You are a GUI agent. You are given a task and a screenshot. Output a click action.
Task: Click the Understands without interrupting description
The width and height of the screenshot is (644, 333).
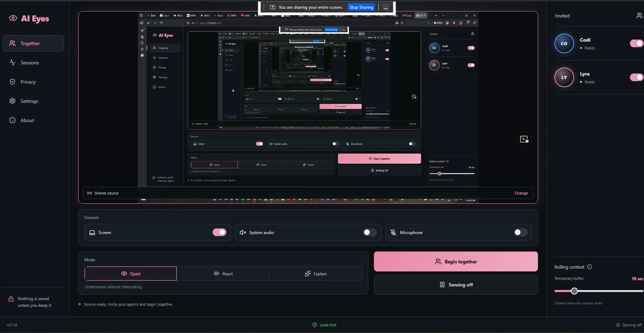[x=113, y=287]
